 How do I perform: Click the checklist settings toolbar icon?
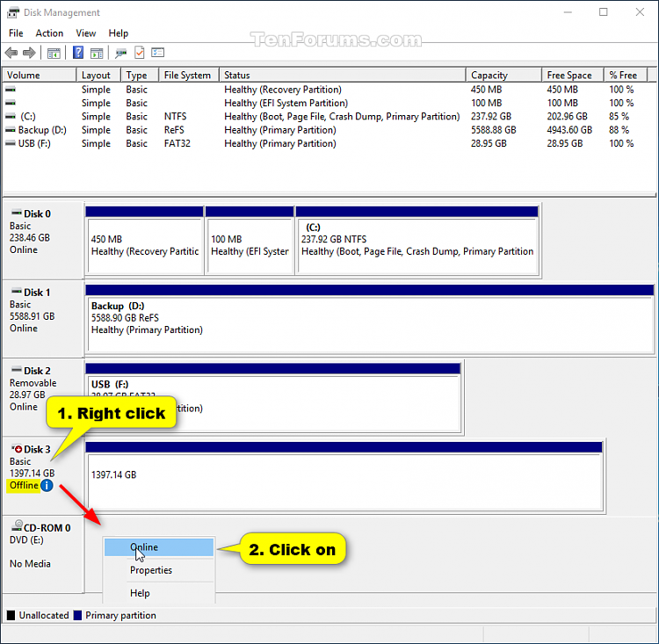click(x=157, y=53)
